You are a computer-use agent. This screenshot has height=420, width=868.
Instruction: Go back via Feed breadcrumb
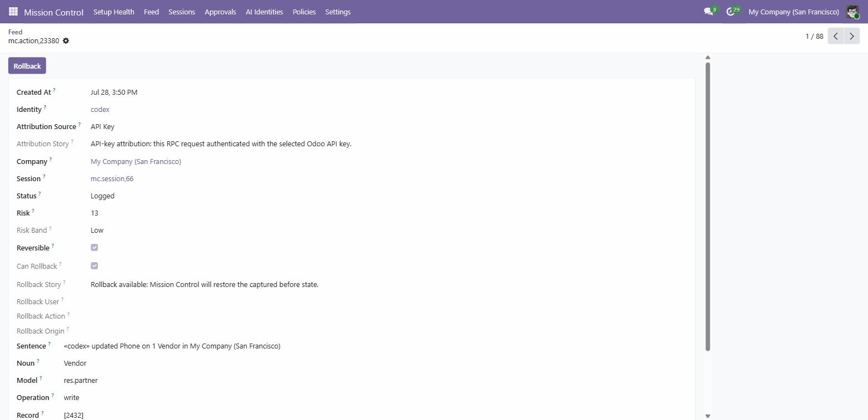[x=15, y=32]
